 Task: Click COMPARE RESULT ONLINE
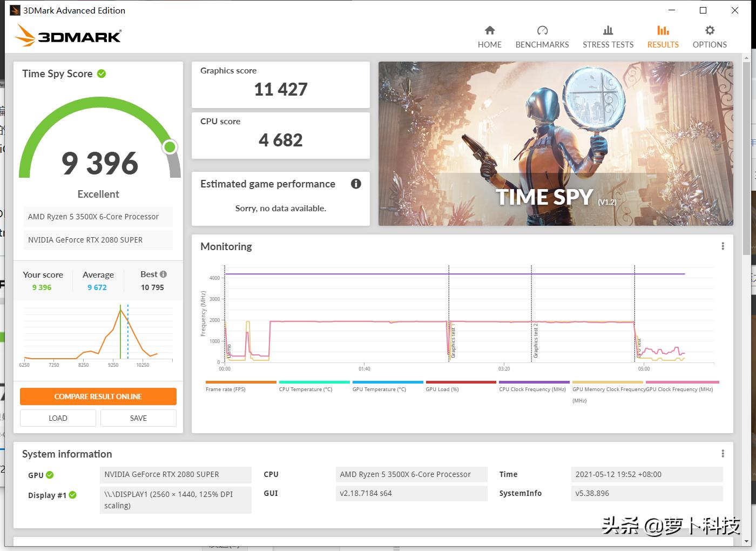98,396
